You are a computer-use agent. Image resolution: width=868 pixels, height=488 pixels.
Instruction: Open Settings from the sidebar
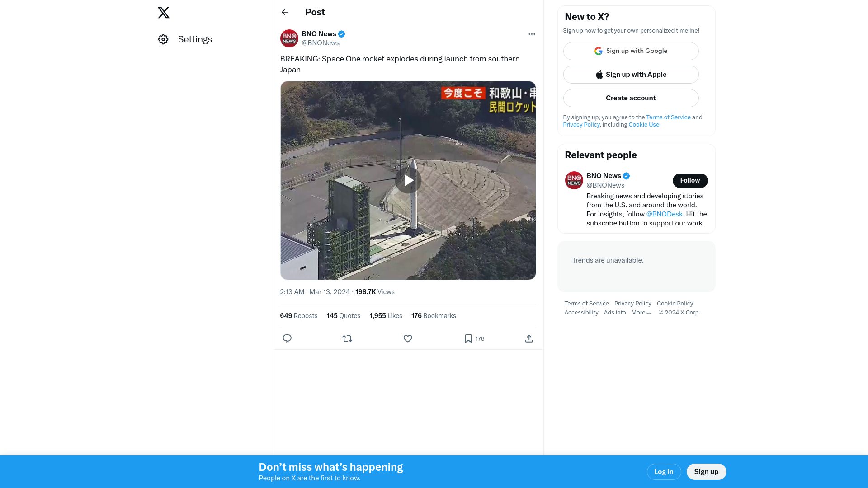(x=185, y=39)
